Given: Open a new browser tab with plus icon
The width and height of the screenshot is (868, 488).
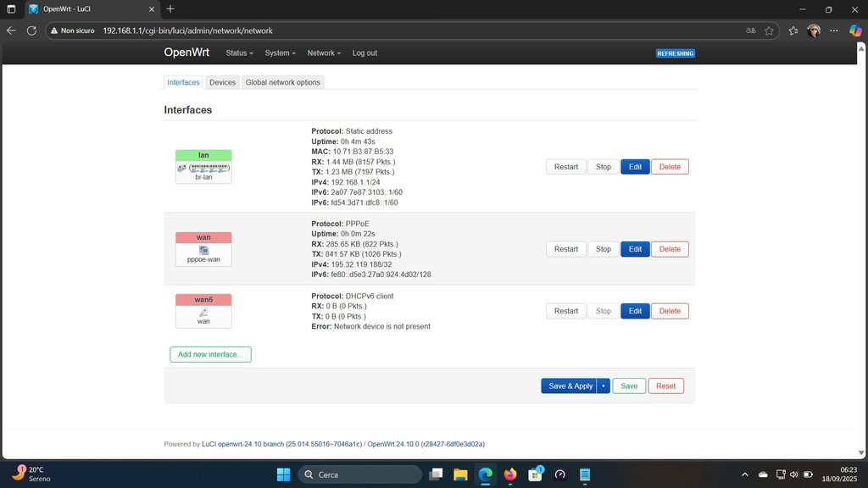Looking at the screenshot, I should 170,8.
